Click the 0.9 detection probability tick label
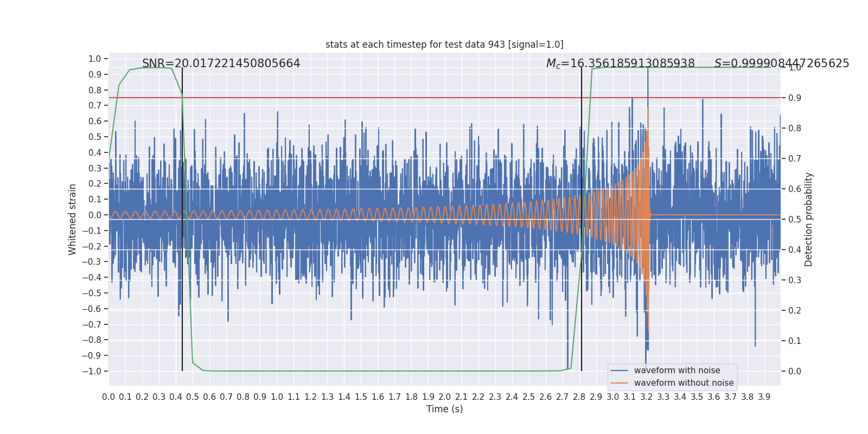868x434 pixels. point(794,98)
